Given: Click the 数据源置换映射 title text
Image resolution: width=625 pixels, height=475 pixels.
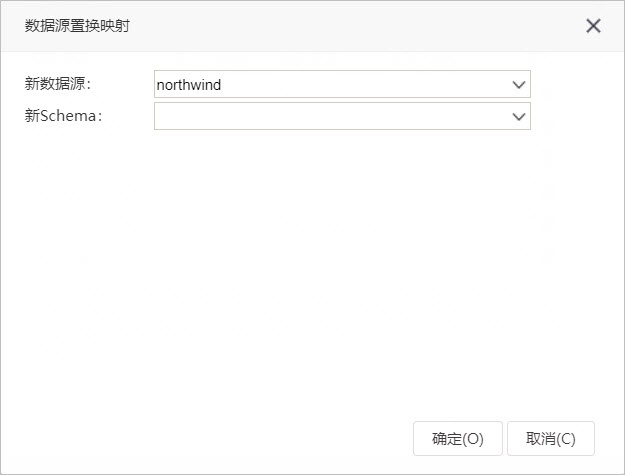Looking at the screenshot, I should [77, 26].
